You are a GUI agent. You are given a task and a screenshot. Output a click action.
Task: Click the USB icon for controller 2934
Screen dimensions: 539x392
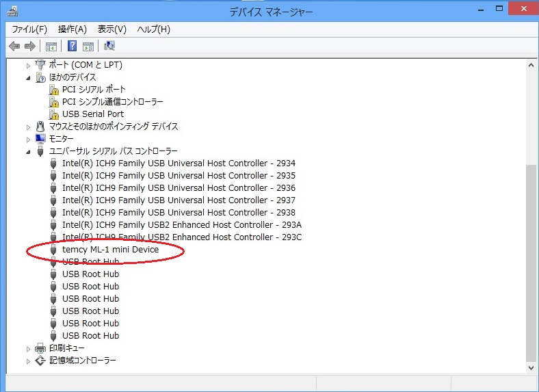tap(53, 164)
